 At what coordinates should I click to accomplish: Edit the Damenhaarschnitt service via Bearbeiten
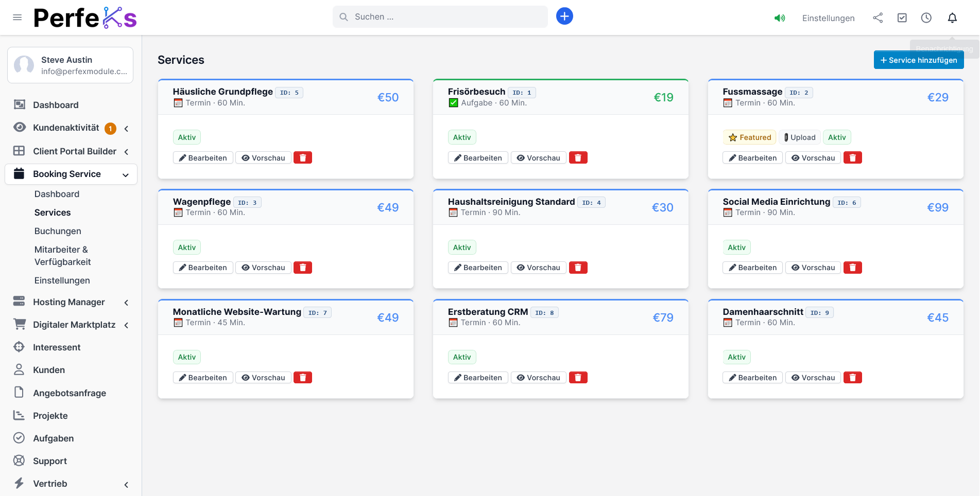pos(752,378)
